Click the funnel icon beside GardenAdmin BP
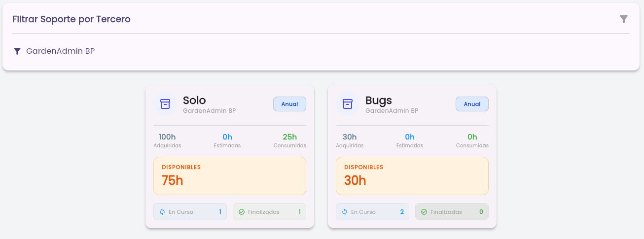This screenshot has height=239, width=644. coord(17,51)
